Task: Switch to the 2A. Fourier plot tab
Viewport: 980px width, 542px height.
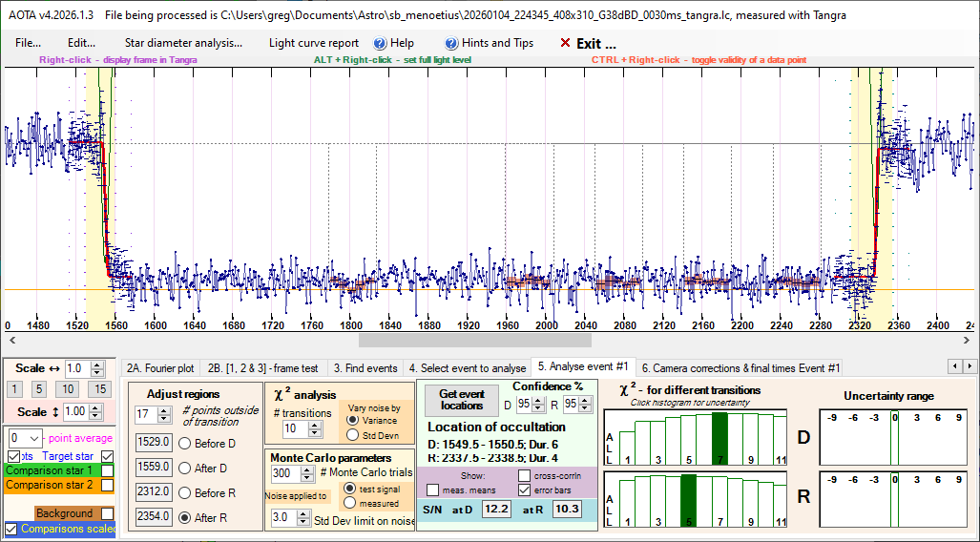Action: click(161, 367)
